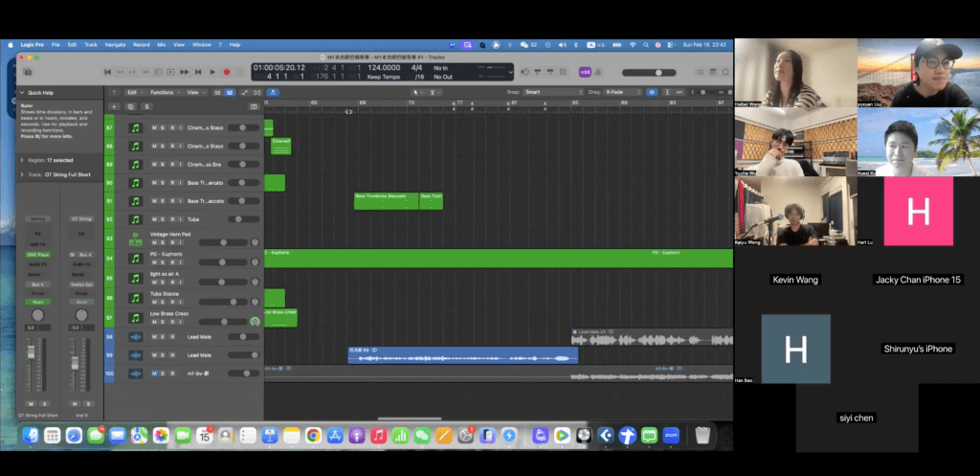Click the Duplicate Track icon
The image size is (980, 476).
(x=130, y=107)
